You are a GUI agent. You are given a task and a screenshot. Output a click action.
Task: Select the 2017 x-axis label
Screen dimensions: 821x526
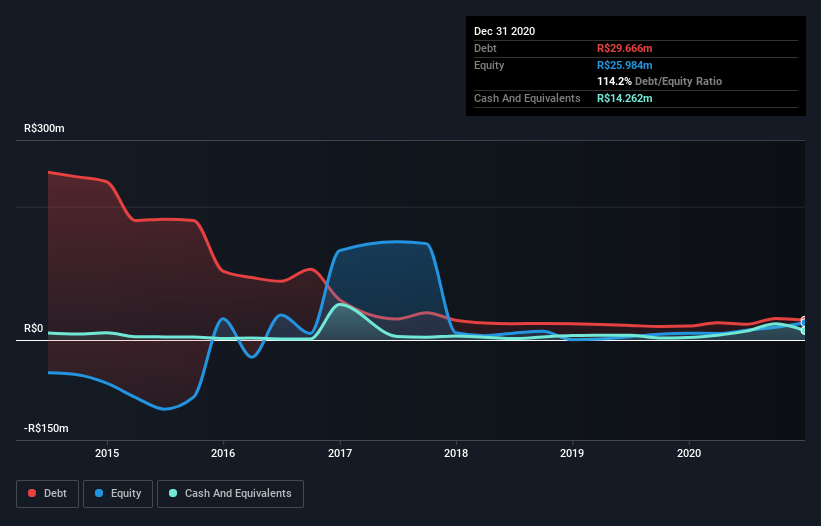pyautogui.click(x=340, y=453)
